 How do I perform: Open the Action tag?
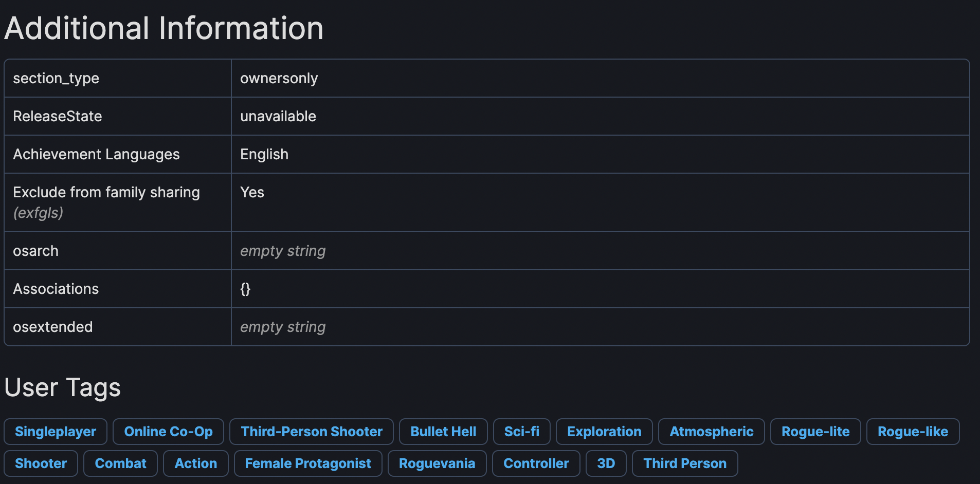tap(196, 463)
